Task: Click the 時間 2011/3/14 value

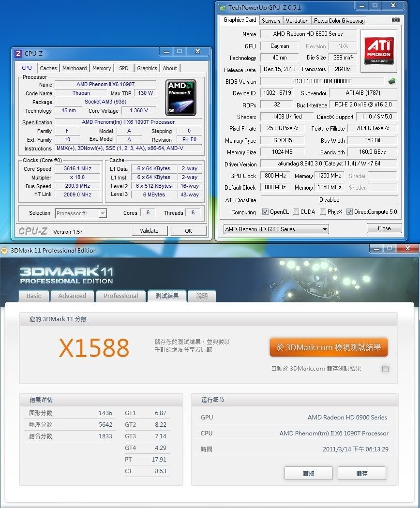Action: click(356, 449)
